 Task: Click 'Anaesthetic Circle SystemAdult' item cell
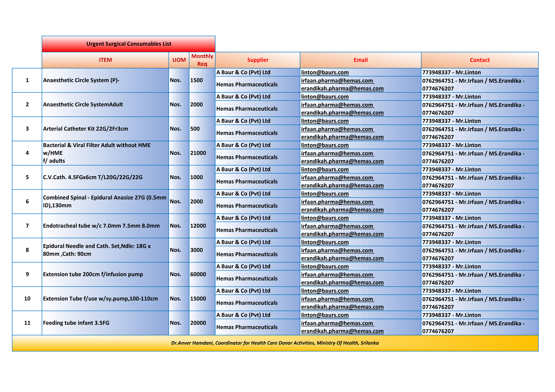point(105,105)
